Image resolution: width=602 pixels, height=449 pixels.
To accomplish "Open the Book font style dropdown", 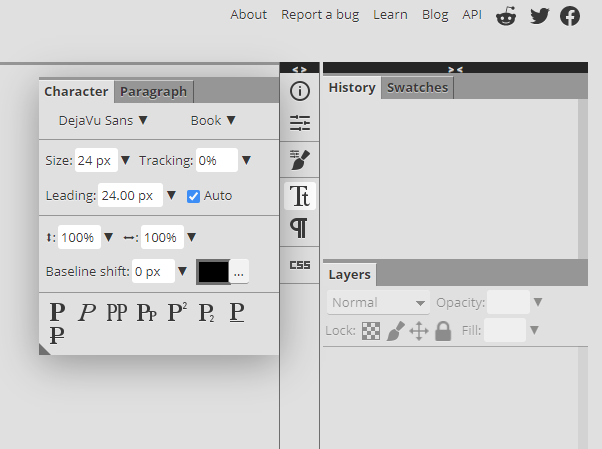I will point(213,120).
